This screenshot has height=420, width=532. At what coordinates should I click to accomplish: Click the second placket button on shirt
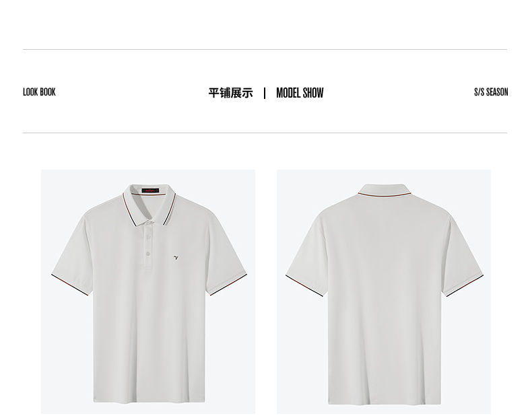pyautogui.click(x=148, y=254)
